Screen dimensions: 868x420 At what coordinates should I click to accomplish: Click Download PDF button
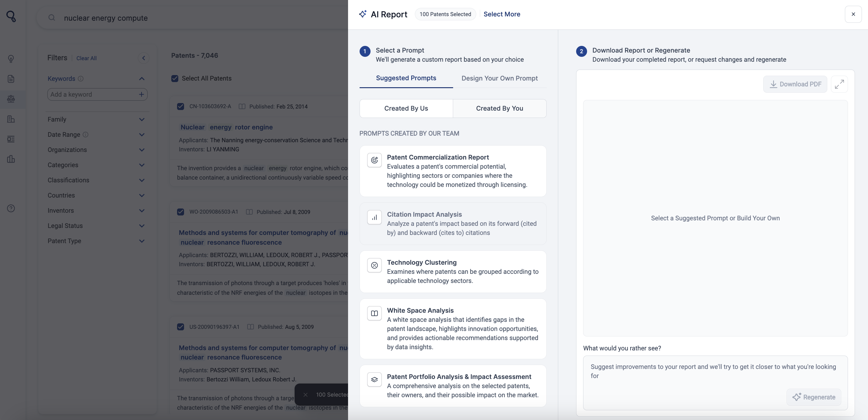(795, 84)
